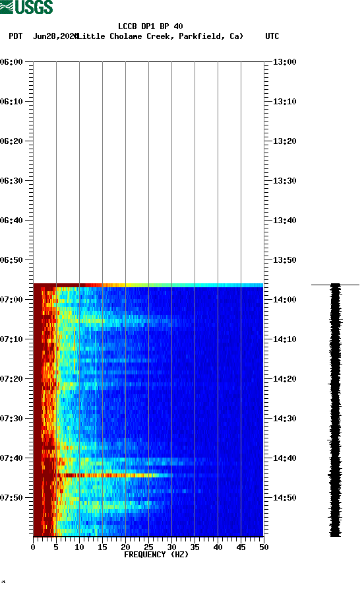The width and height of the screenshot is (364, 589).
Task: Click the bright red broadband event streak near 07:44
Action: click(x=115, y=475)
